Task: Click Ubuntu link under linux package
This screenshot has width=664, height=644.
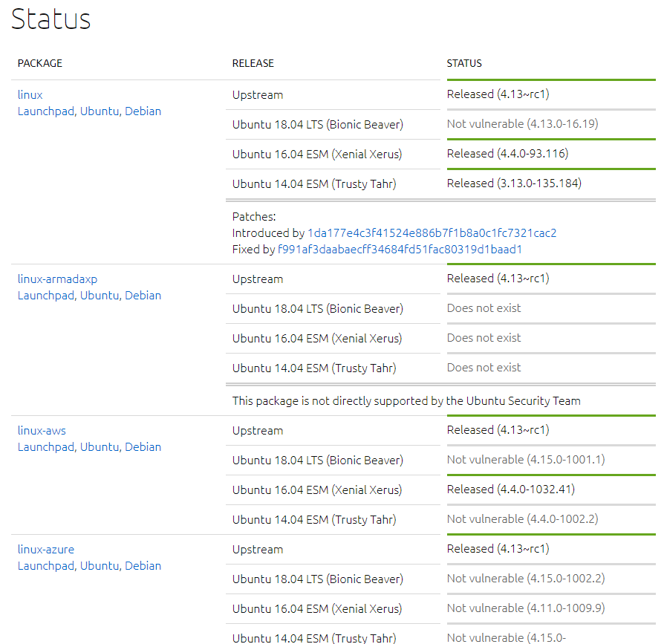Action: 99,111
